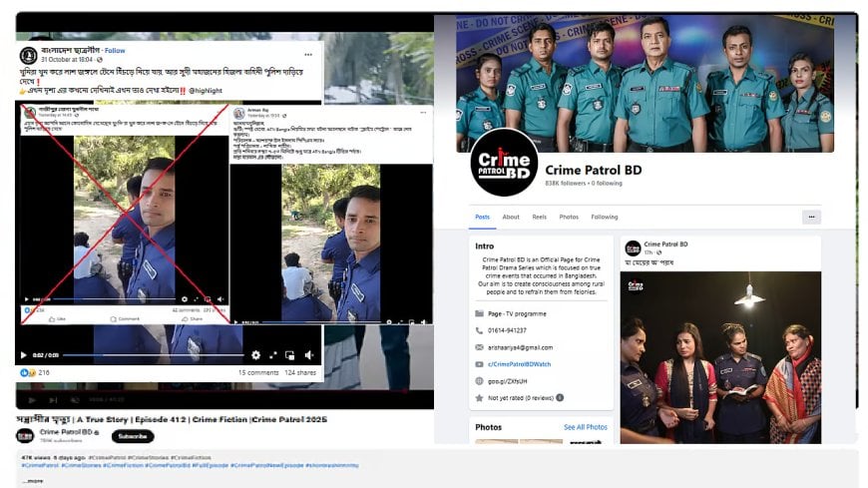
Task: Open author avatar of crossed-out inner post
Action: (30, 112)
